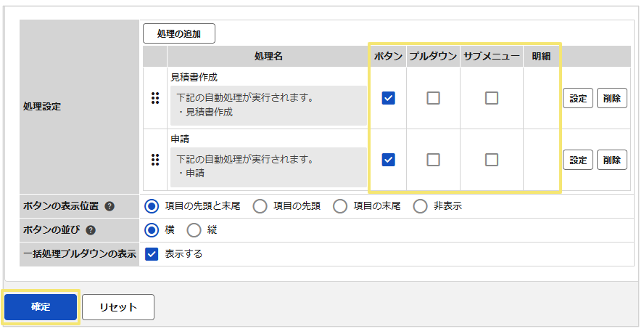Open 設定 for 申請 row

[x=578, y=160]
